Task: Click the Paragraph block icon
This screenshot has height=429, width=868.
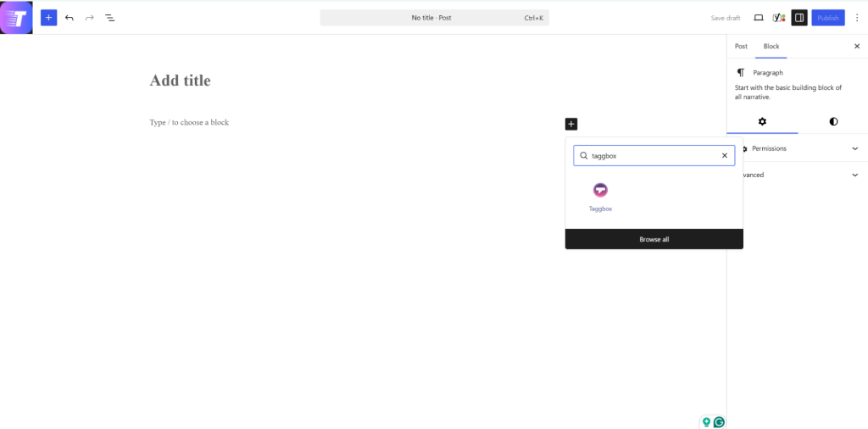Action: (741, 73)
